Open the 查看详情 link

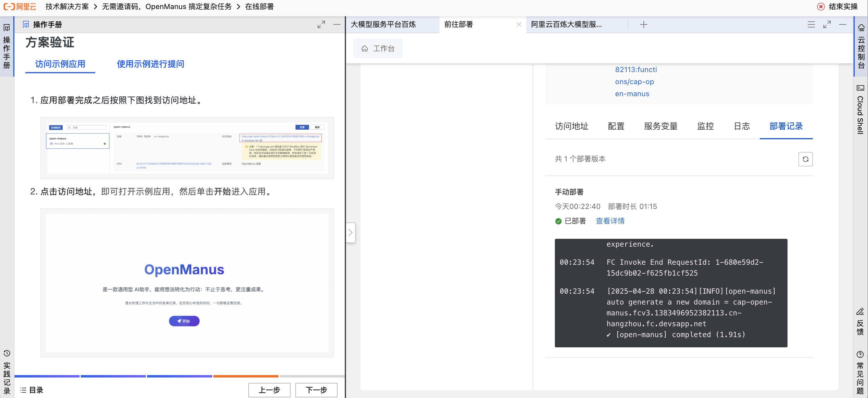610,221
